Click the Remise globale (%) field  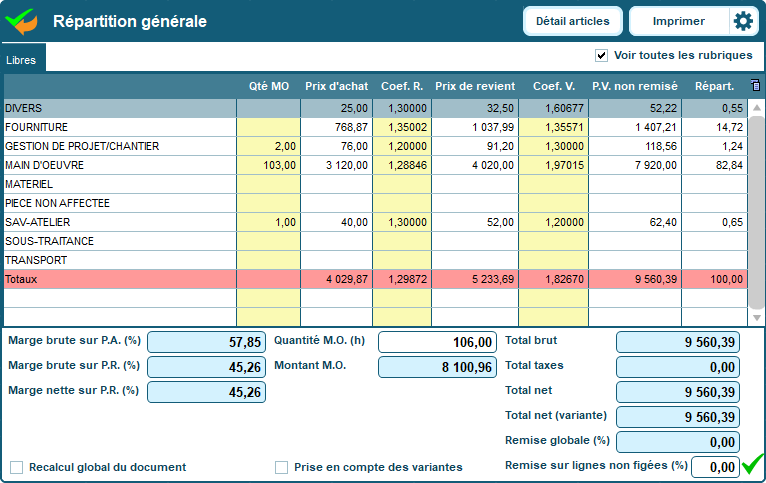coord(677,442)
